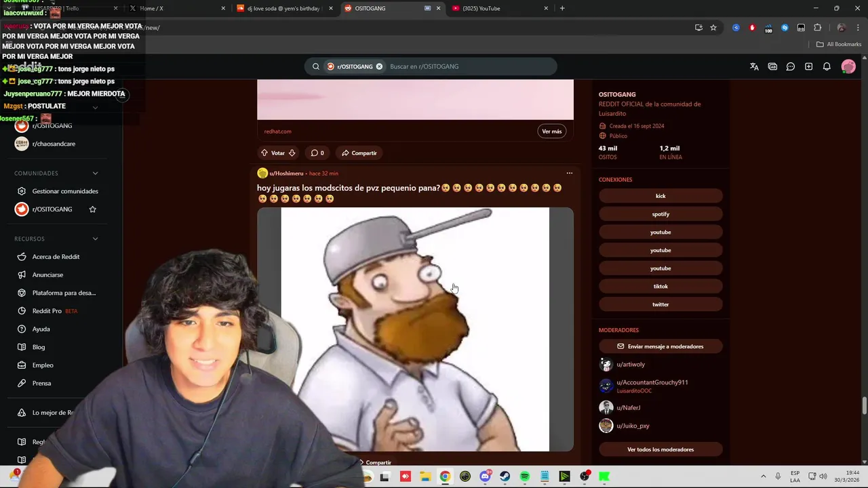This screenshot has height=488, width=868.
Task: Remove the r/OSITOGANG search filter chip
Action: (x=379, y=66)
